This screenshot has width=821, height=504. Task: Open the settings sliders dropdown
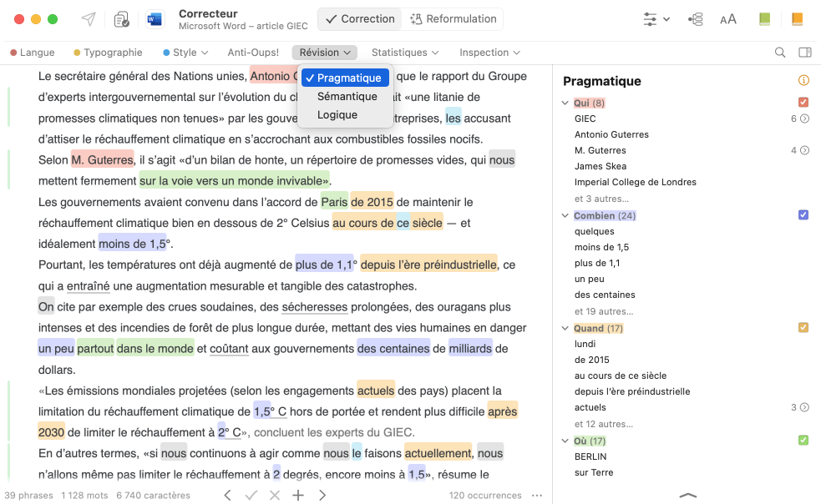[x=657, y=19]
